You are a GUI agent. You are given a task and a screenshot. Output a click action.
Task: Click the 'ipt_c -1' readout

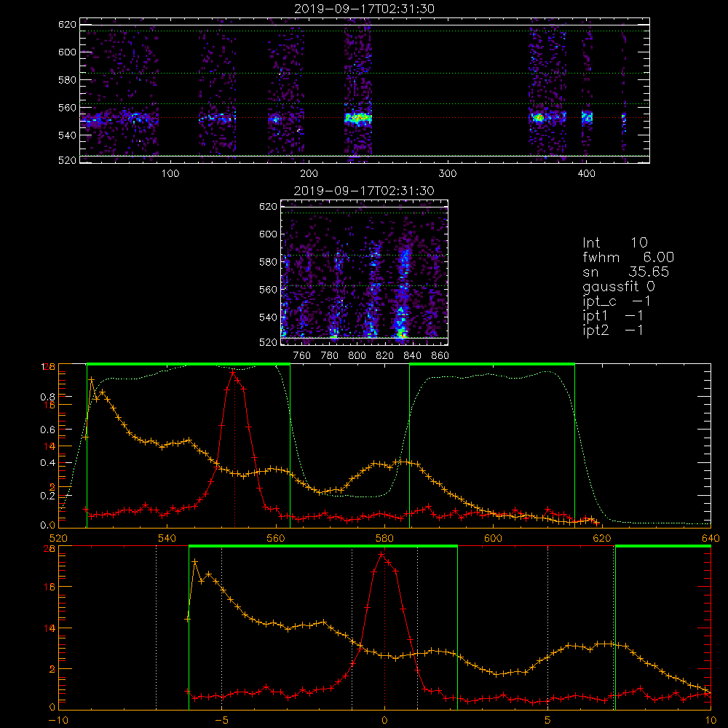click(x=617, y=301)
